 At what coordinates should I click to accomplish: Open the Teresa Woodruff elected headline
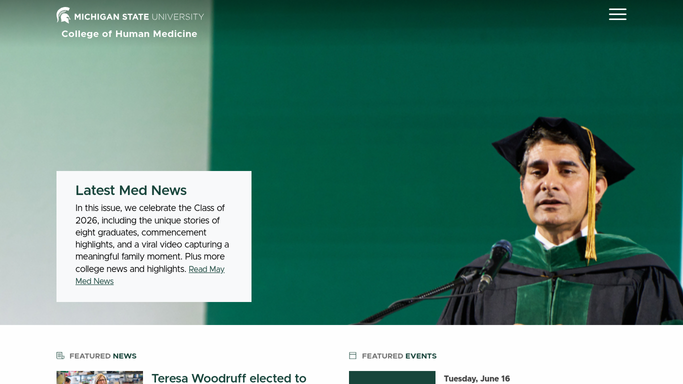point(229,378)
